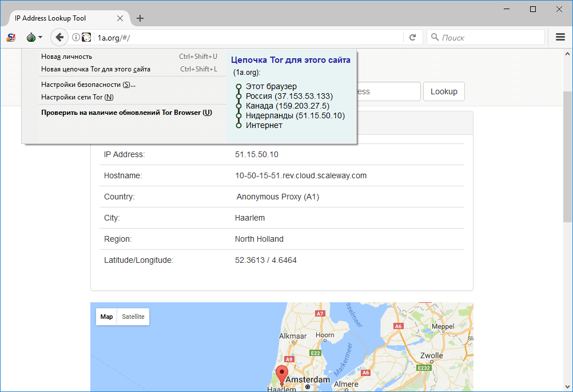This screenshot has width=573, height=392.
Task: Select 'Новая личность' menu item
Action: [x=66, y=57]
